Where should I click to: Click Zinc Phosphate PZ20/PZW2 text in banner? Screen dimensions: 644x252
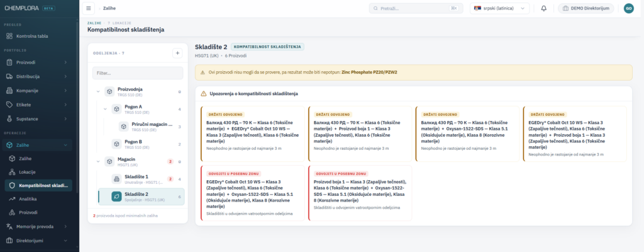(x=369, y=72)
